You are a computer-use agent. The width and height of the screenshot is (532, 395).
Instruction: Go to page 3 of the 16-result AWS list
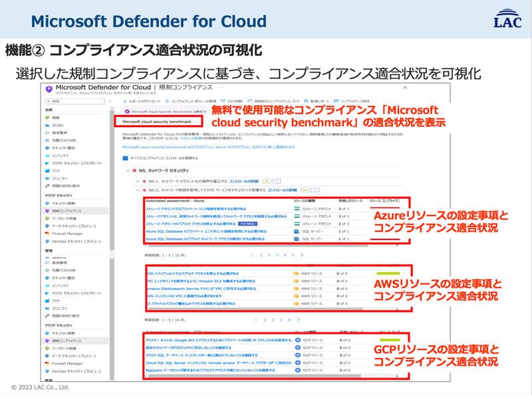click(281, 320)
